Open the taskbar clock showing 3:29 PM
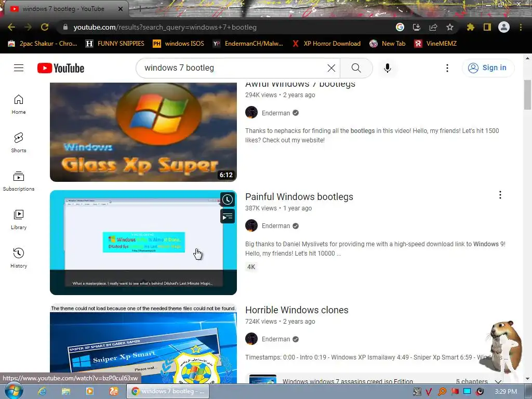This screenshot has height=399, width=532. [x=506, y=392]
